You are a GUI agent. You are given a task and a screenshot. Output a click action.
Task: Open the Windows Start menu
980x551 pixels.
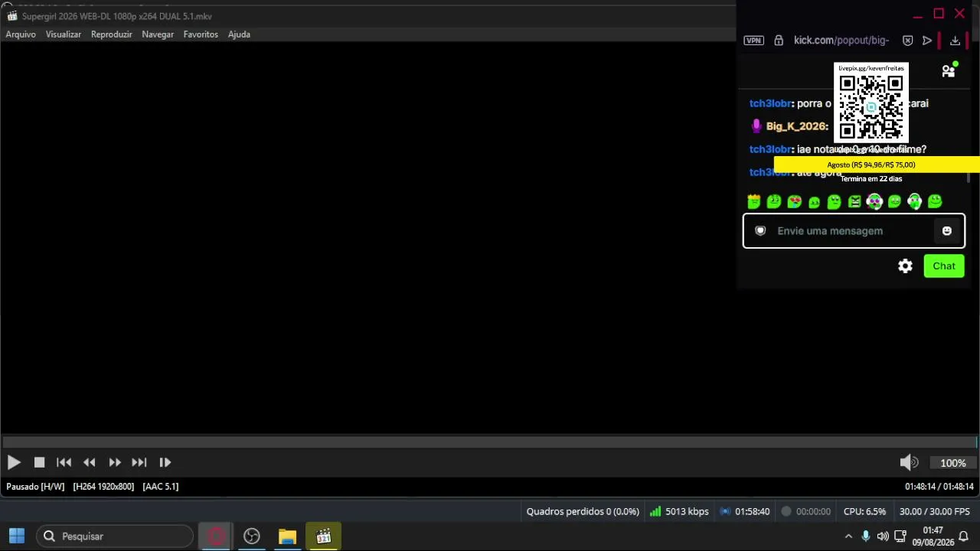17,536
